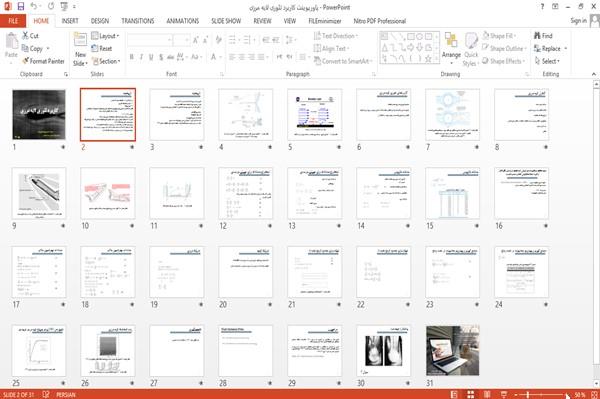
Task: Toggle Italic formatting button
Action: tap(141, 57)
